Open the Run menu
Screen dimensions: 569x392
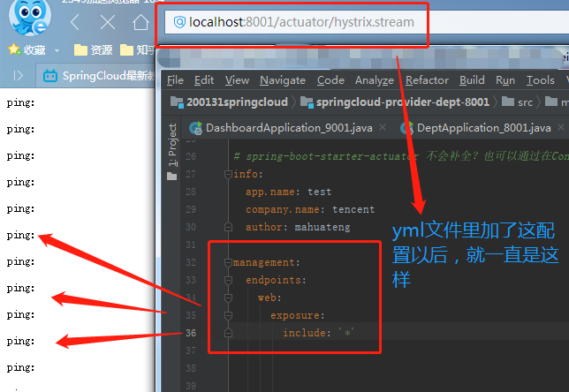click(505, 80)
